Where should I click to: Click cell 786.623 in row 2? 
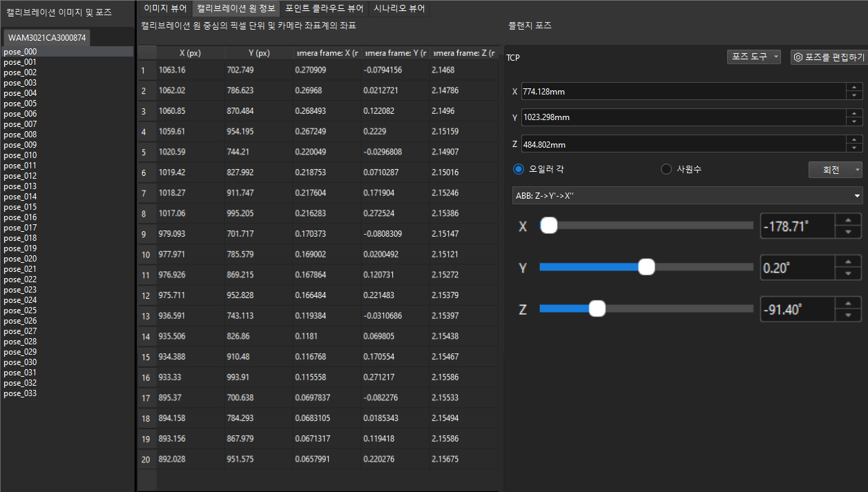(258, 90)
